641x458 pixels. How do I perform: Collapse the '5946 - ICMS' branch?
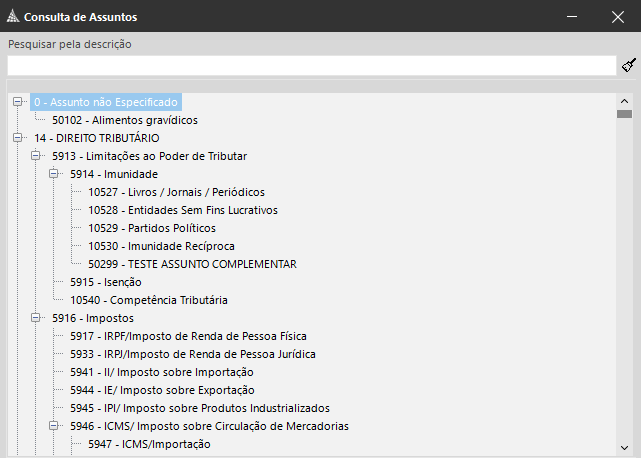click(x=54, y=425)
